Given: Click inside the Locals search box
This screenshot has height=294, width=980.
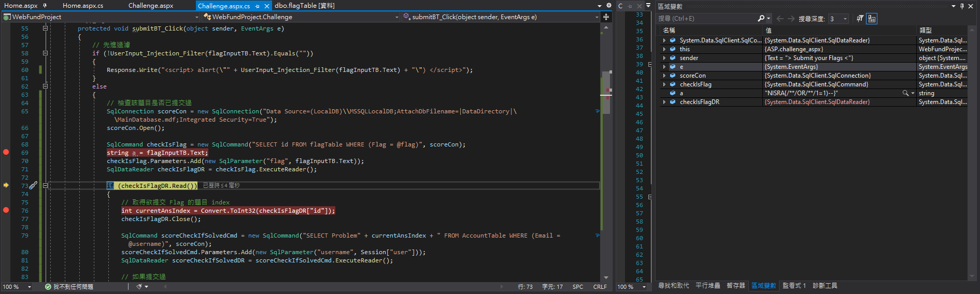Looking at the screenshot, I should click(x=706, y=19).
